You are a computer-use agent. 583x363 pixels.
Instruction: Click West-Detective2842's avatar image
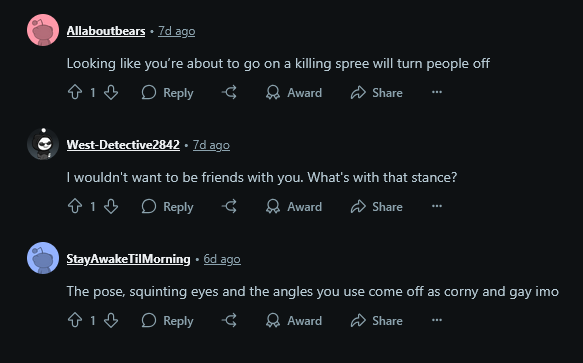(x=43, y=144)
